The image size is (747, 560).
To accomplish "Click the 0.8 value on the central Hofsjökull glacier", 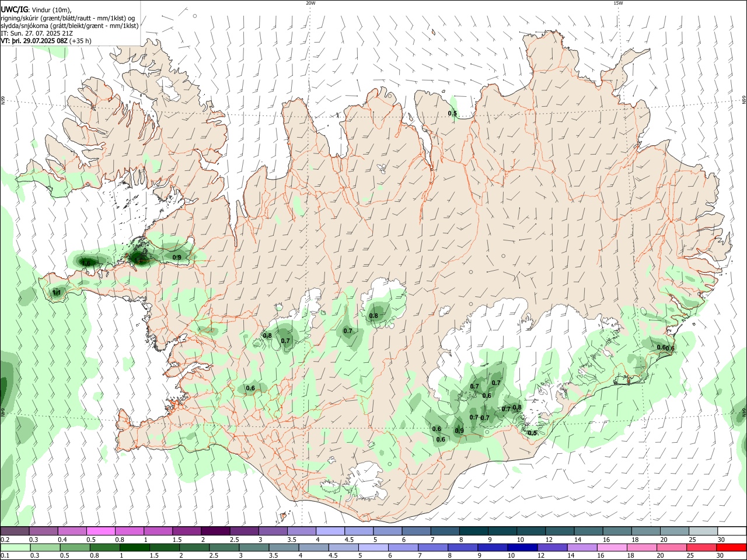I will pos(373,316).
